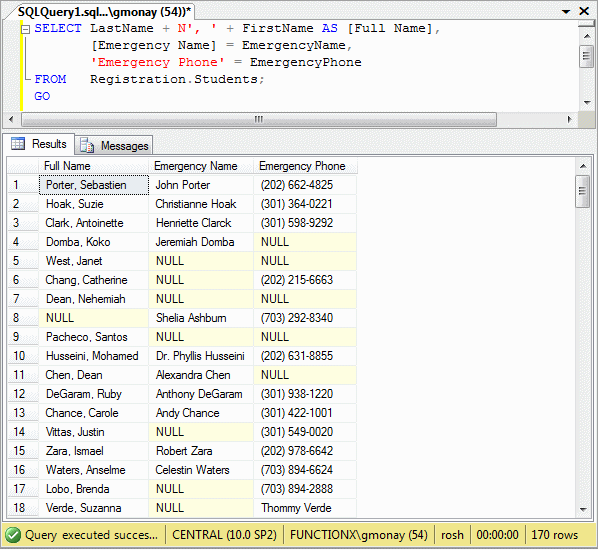
Task: Click the Results grid icon
Action: [18, 144]
